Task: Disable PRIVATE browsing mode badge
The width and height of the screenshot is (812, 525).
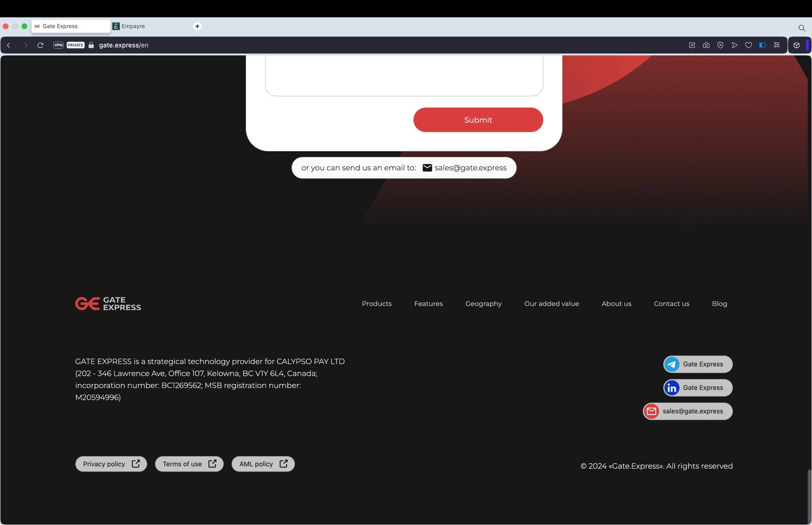Action: tap(75, 45)
